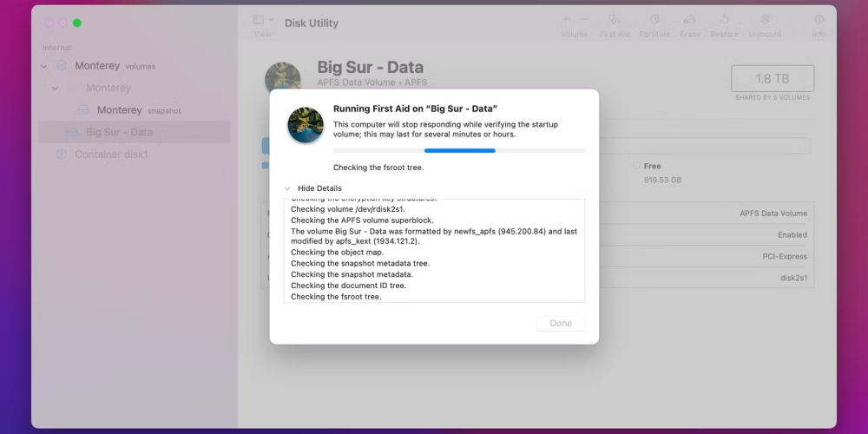Add a volume with the plus icon
This screenshot has height=434, width=868.
pos(566,19)
